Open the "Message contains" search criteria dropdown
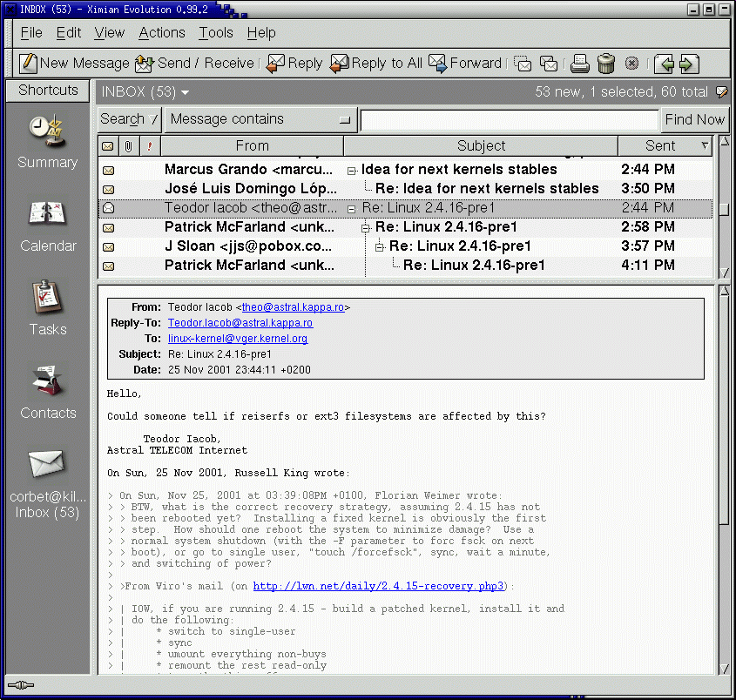The width and height of the screenshot is (736, 700). click(260, 119)
